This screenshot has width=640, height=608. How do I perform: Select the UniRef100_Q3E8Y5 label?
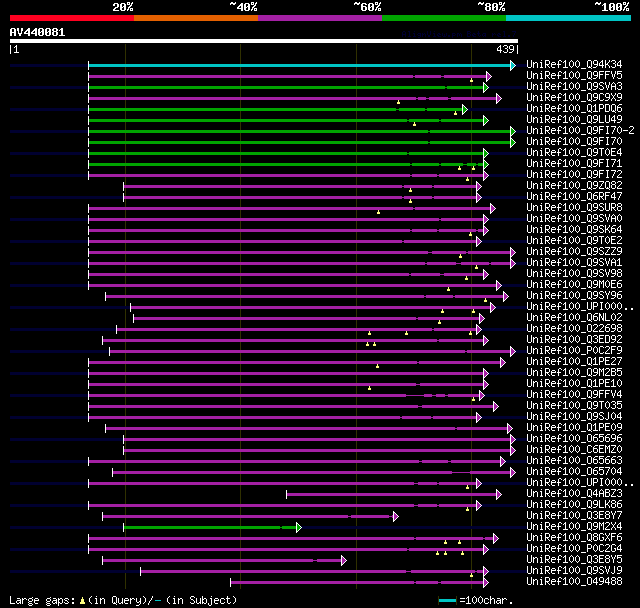click(x=574, y=560)
